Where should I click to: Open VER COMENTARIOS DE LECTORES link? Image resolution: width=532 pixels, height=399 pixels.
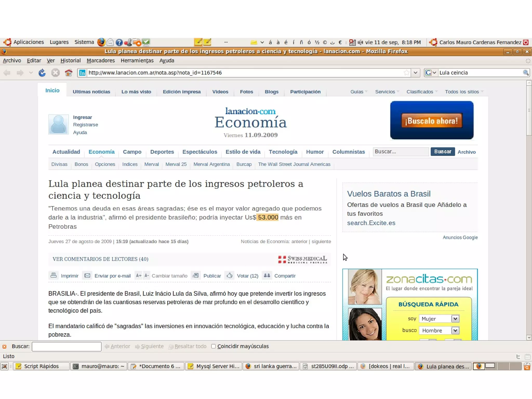point(100,259)
